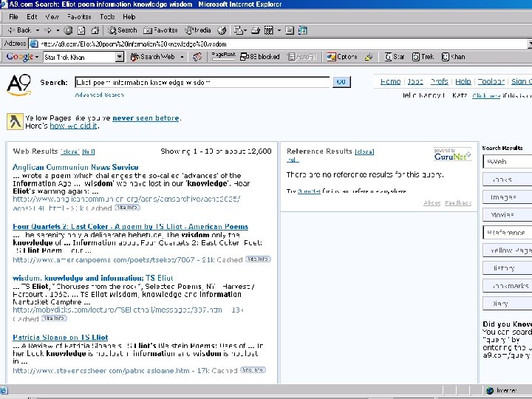Open the IE Favorites pane
This screenshot has width=532, height=399.
(160, 30)
